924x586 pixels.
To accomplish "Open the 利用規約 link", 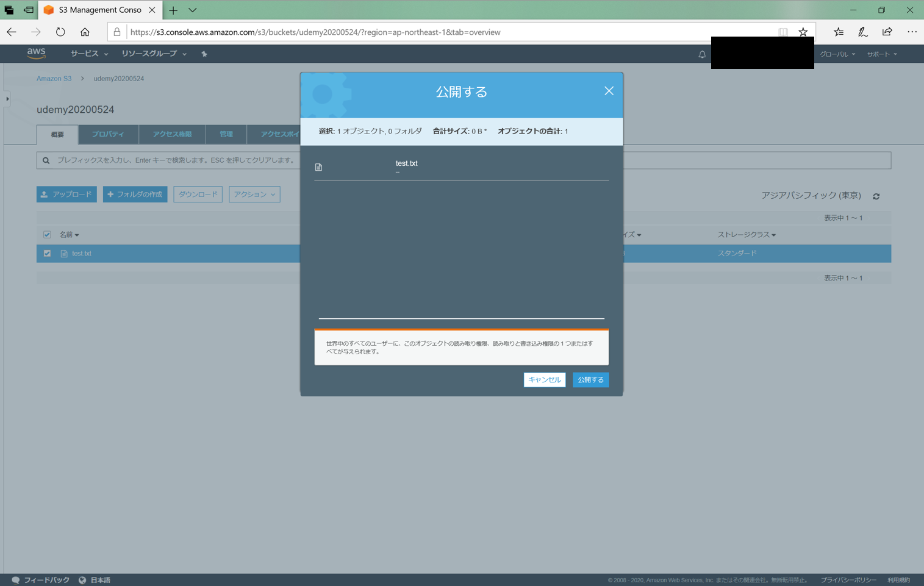I will (x=899, y=580).
